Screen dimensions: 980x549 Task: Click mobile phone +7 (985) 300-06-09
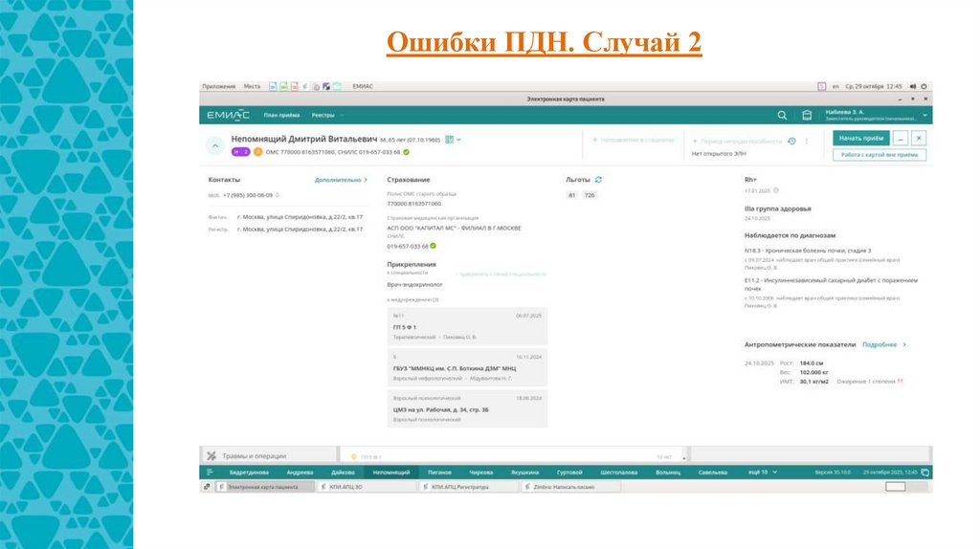click(x=248, y=195)
